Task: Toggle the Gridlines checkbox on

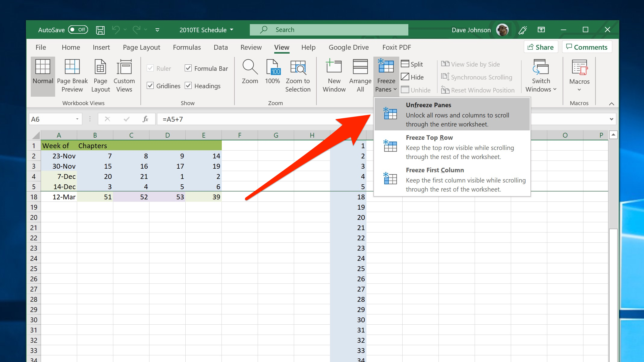Action: click(151, 86)
